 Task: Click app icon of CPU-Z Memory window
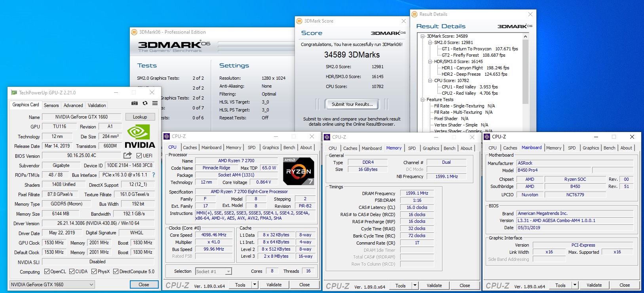click(x=327, y=137)
